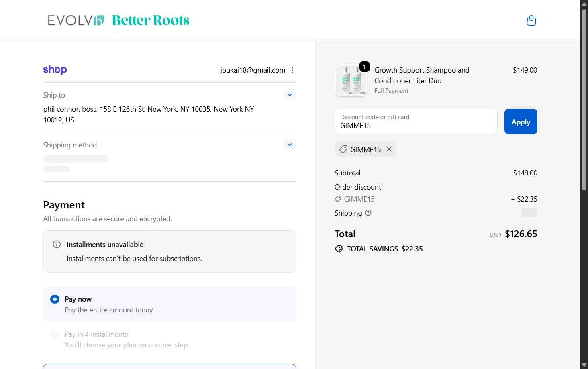Click the Payment heading
Screen dimensions: 588x369
tap(64, 205)
